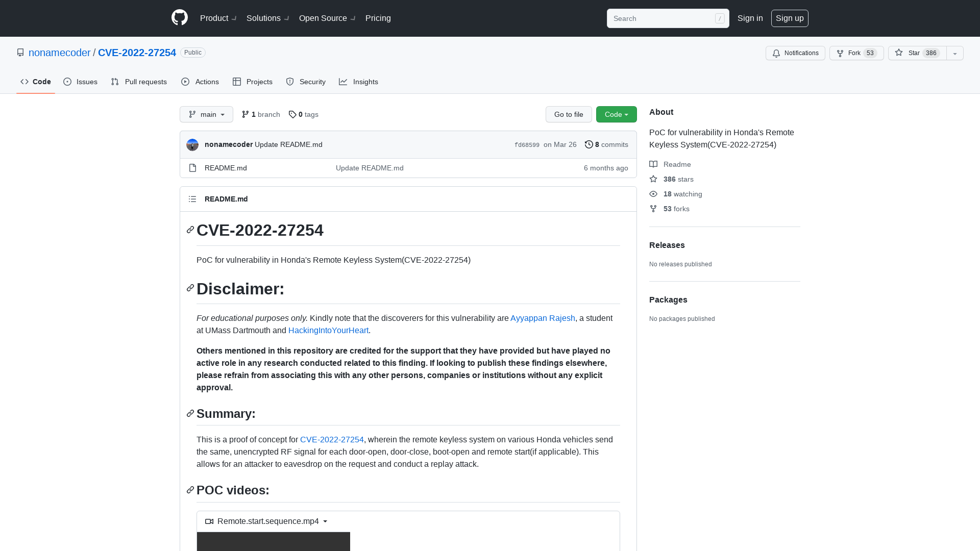
Task: Expand the Product menu
Action: 218,18
